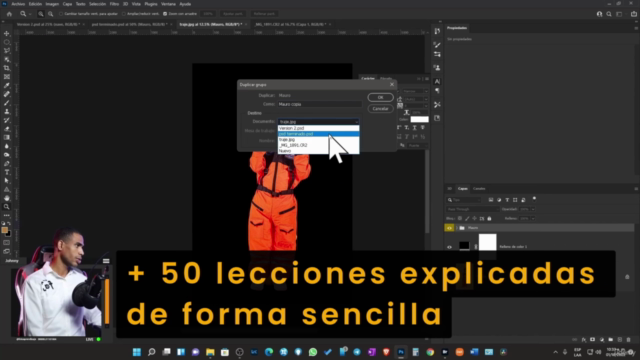
Task: Click the foreground color swatch in toolbox
Action: 4,230
